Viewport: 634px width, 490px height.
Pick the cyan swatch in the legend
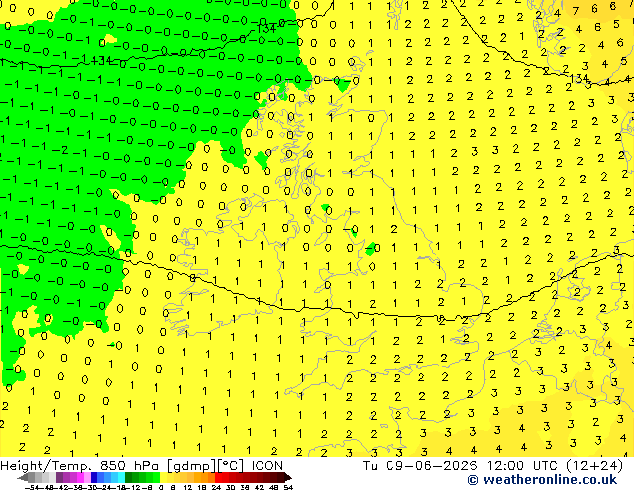pyautogui.click(x=121, y=478)
